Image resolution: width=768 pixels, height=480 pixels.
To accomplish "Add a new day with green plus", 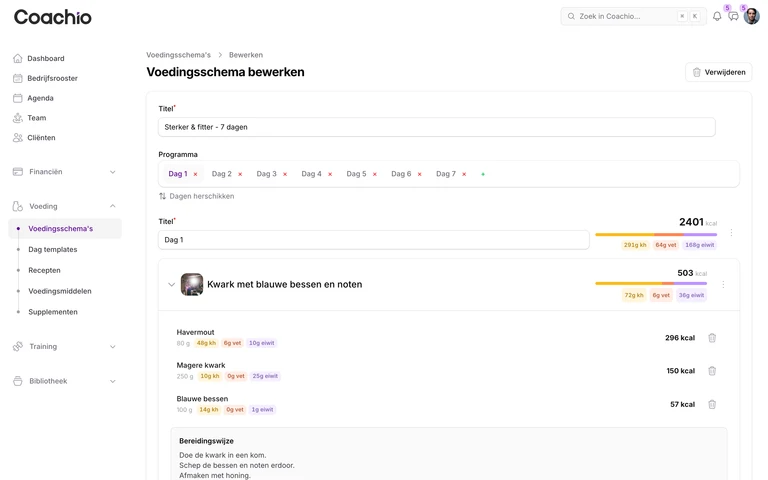I will click(x=483, y=174).
